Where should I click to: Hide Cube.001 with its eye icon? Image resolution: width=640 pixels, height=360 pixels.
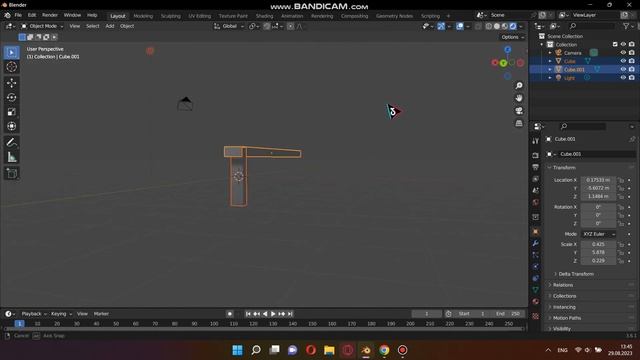coord(623,69)
